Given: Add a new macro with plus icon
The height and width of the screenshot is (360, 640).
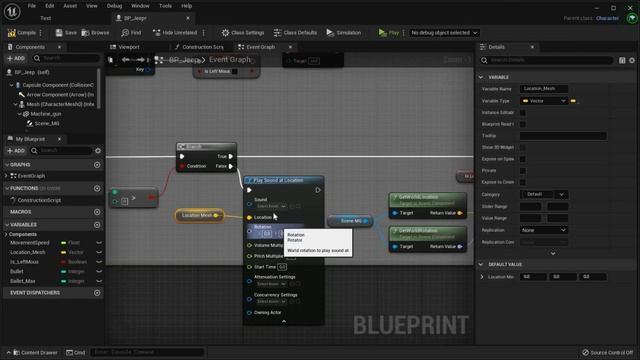Looking at the screenshot, I should click(x=97, y=212).
